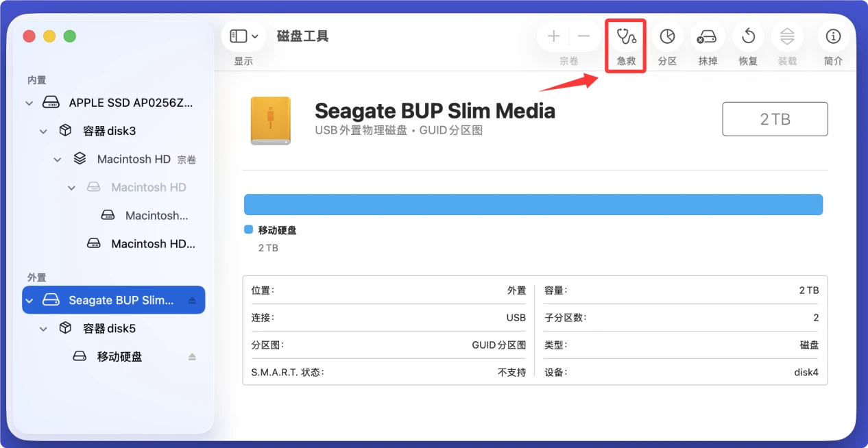868x448 pixels.
Task: Collapse the Seagate BUP Slim chevron
Action: point(29,301)
